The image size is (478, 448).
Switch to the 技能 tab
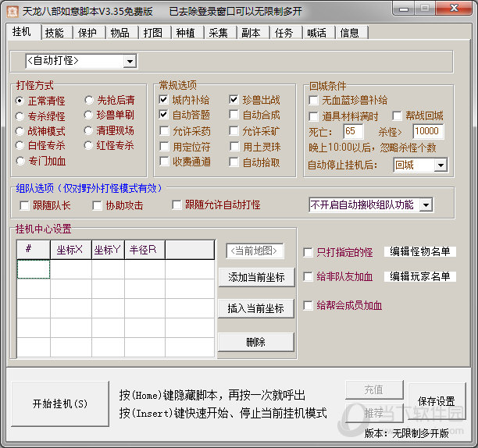pos(56,33)
